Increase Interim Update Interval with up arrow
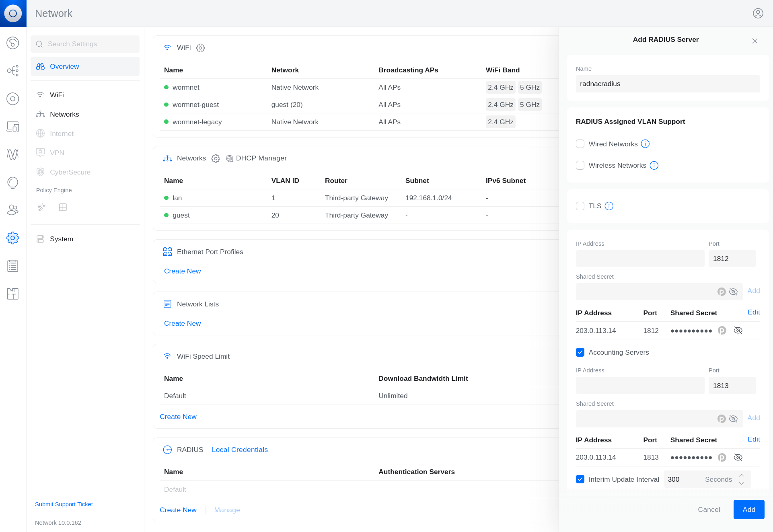 (742, 475)
